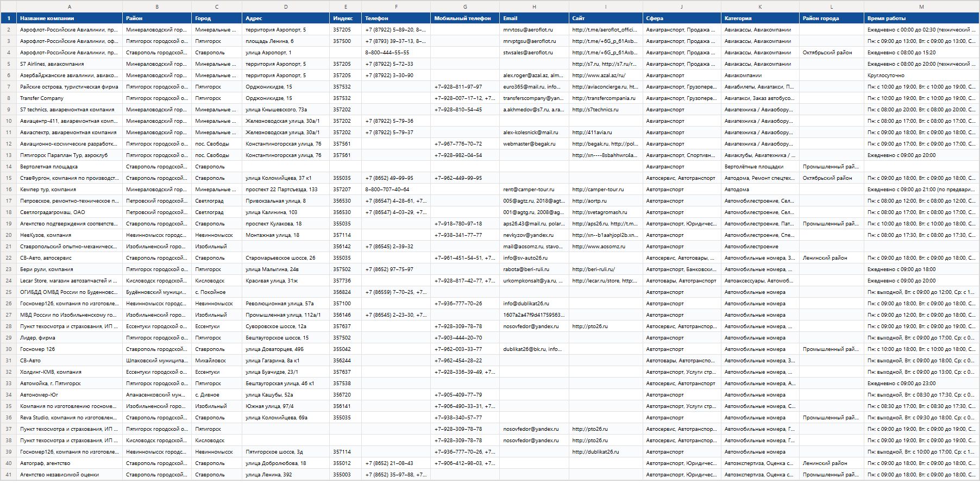The image size is (980, 490).
Task: Click the 'http://camper-tour.ru' site cell
Action: pyautogui.click(x=606, y=190)
